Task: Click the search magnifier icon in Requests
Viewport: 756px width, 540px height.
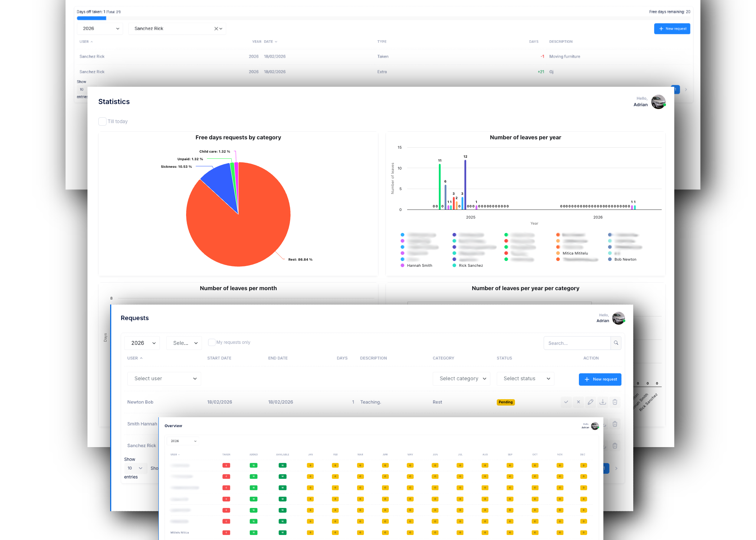Action: click(616, 343)
